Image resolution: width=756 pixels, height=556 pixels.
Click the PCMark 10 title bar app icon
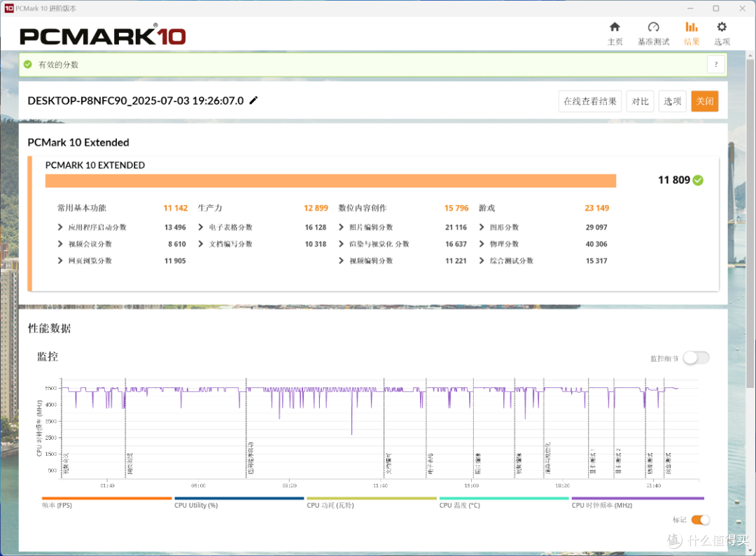pyautogui.click(x=8, y=8)
